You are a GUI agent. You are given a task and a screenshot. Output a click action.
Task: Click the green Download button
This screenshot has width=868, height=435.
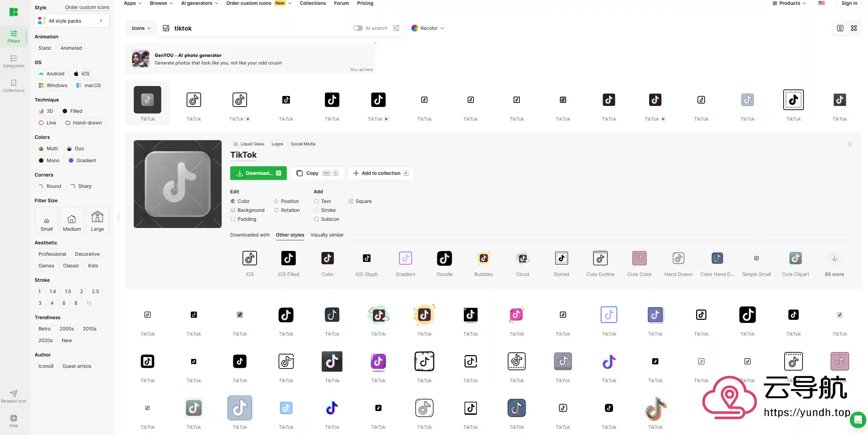pyautogui.click(x=258, y=173)
